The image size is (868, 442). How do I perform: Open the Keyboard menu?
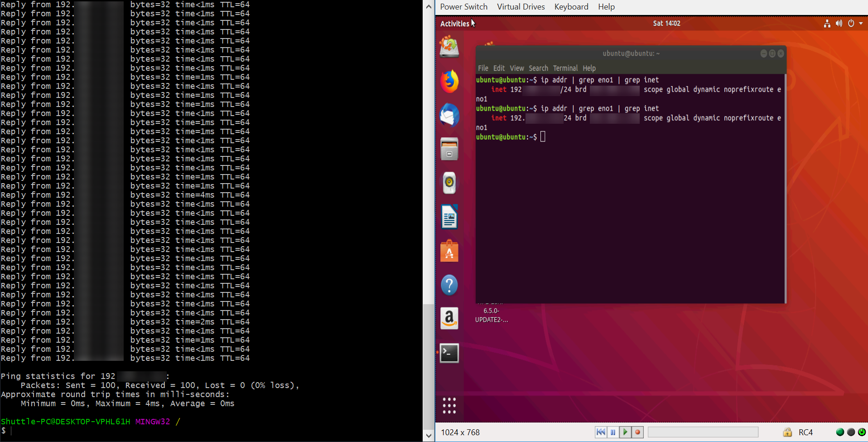coord(571,7)
